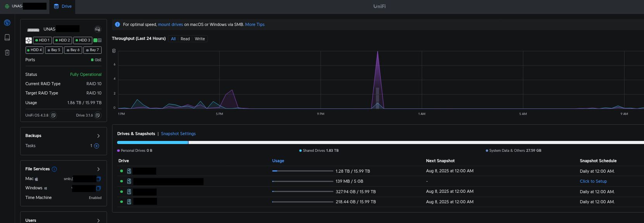This screenshot has width=644, height=223.
Task: Sort drives by Usage column
Action: click(278, 161)
